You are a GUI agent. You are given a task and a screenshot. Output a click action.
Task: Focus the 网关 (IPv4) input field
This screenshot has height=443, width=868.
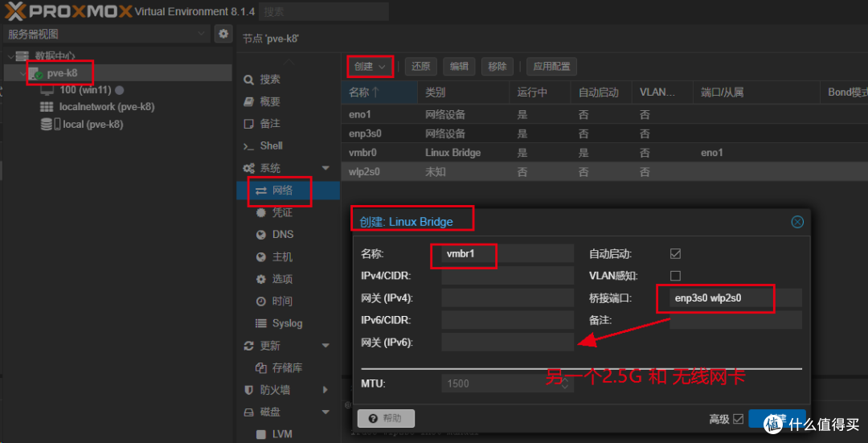pyautogui.click(x=508, y=298)
